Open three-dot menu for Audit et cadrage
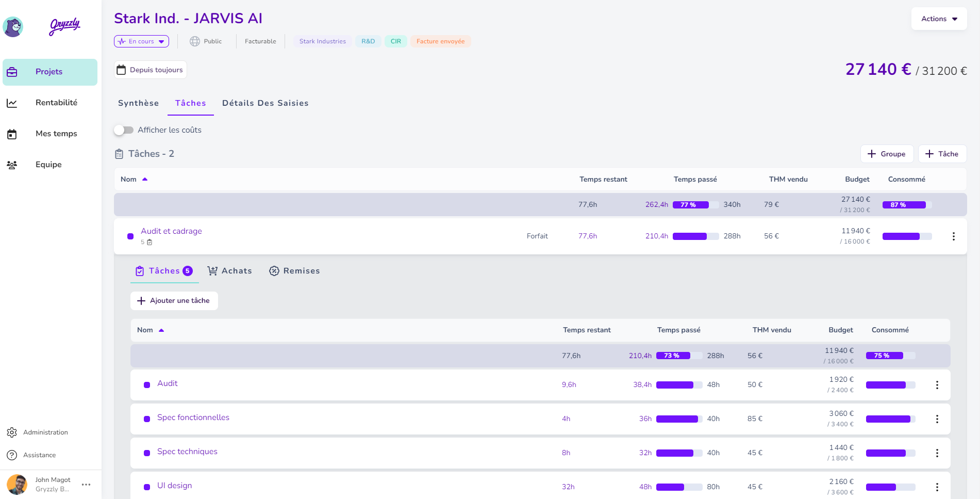This screenshot has height=499, width=980. coord(953,236)
